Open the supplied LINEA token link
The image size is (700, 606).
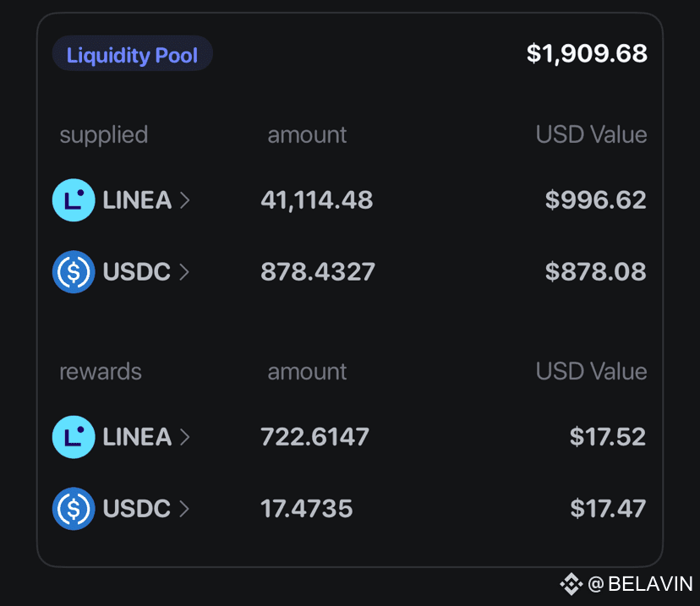pyautogui.click(x=137, y=200)
